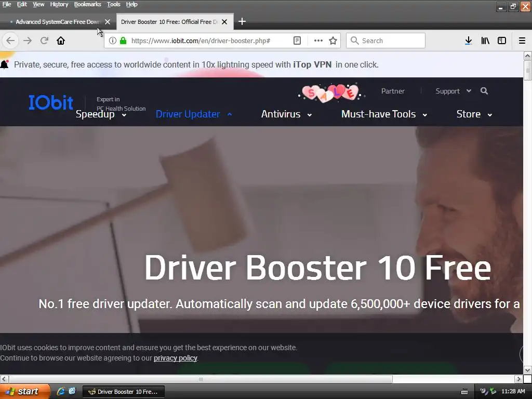The width and height of the screenshot is (532, 399).
Task: Open the File menu
Action: [x=7, y=4]
